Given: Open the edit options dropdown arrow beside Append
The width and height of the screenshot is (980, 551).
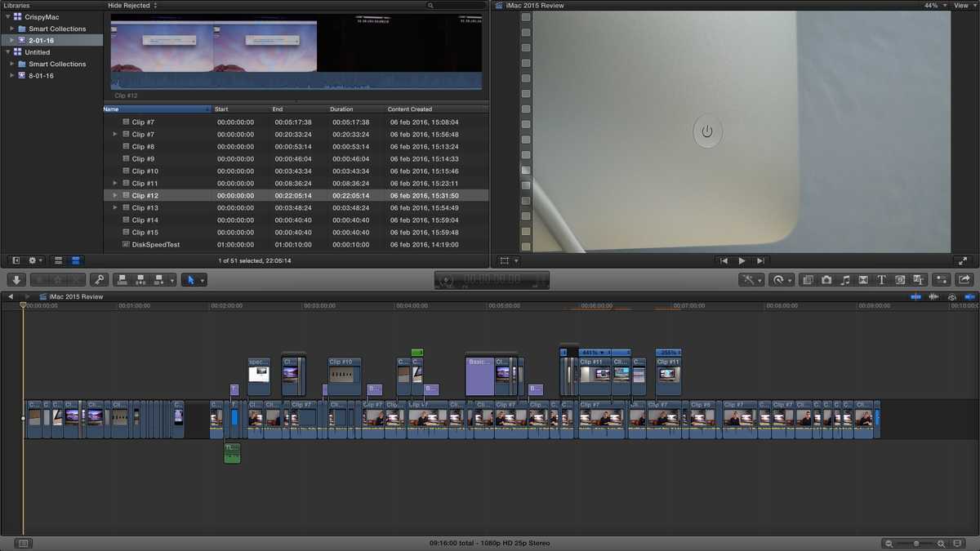Looking at the screenshot, I should pyautogui.click(x=172, y=280).
